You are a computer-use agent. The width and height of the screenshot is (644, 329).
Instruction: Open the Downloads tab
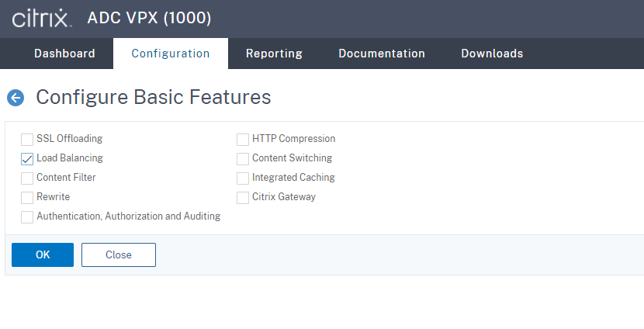click(492, 54)
